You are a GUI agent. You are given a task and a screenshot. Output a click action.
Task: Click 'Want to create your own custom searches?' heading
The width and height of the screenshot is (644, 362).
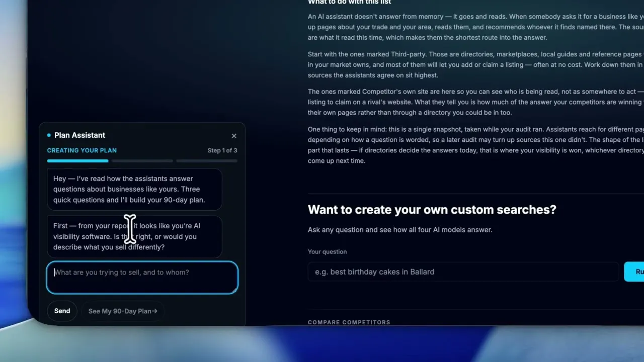coord(432,210)
